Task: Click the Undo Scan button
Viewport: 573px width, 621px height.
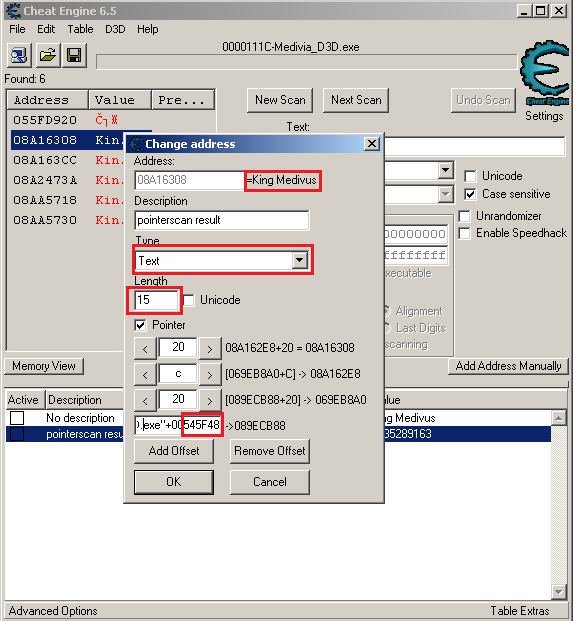Action: pos(483,100)
